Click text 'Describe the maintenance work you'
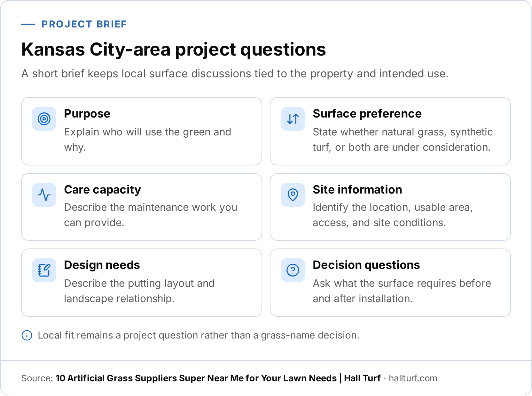This screenshot has width=532, height=396. pyautogui.click(x=151, y=207)
